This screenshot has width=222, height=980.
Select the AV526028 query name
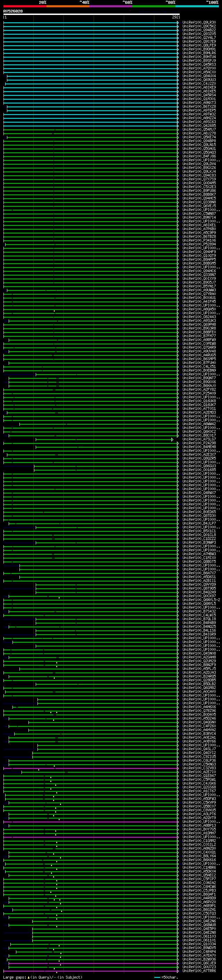[x=13, y=11]
